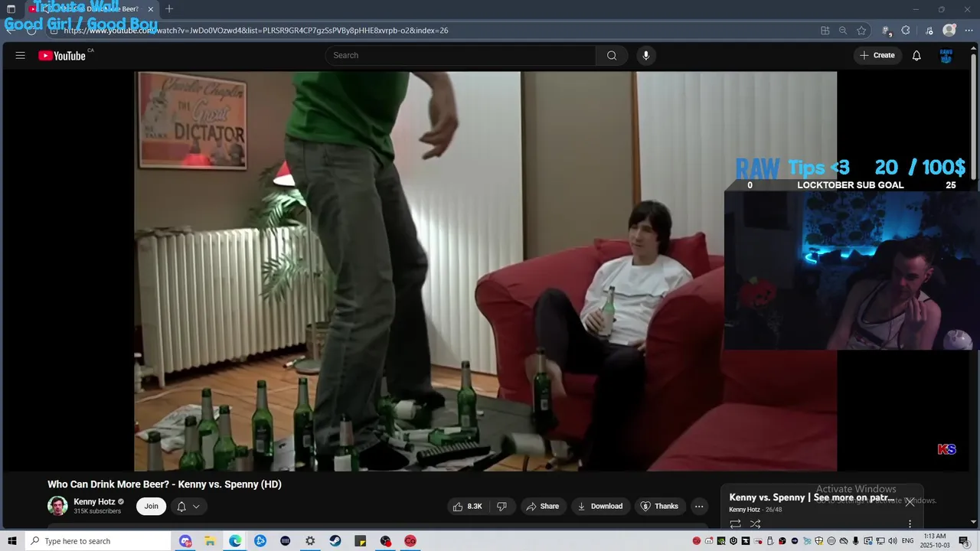980x551 pixels.
Task: Open the taskbar clock showing 1:13 AM
Action: (x=934, y=541)
